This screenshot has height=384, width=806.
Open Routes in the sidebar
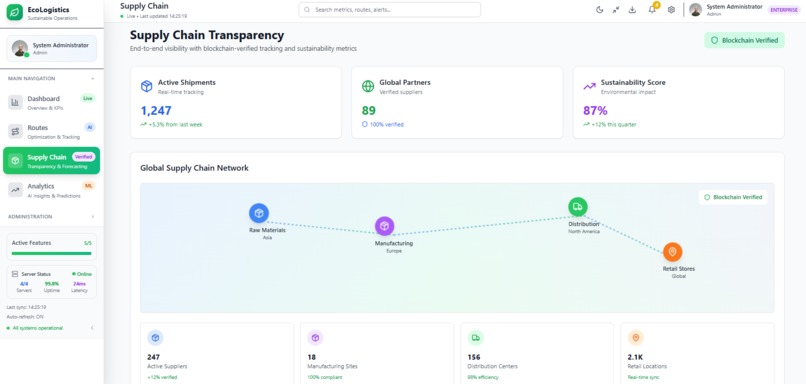51,132
